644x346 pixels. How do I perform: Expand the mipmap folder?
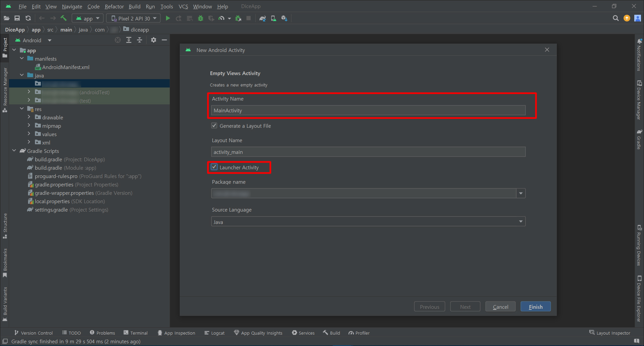[29, 125]
